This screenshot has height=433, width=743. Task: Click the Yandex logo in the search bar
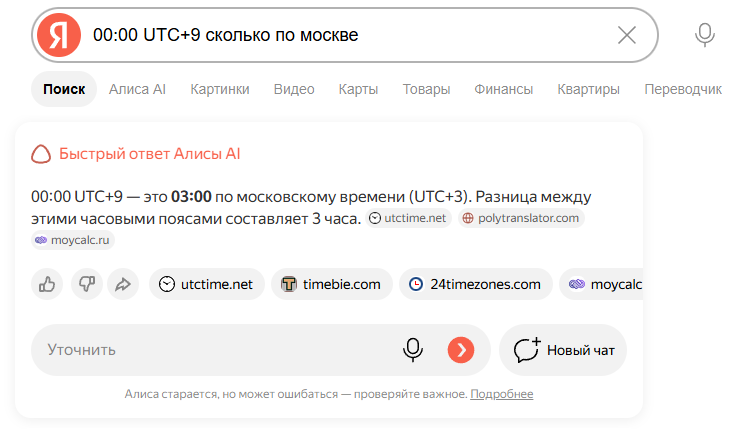point(59,35)
